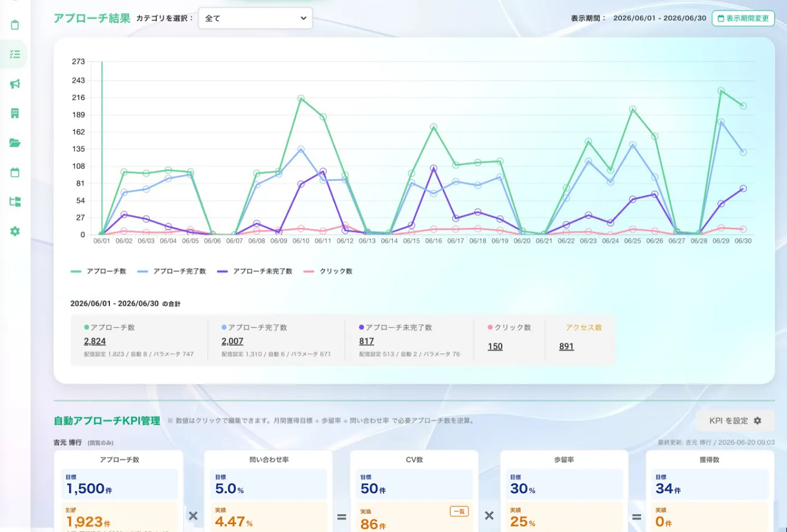Click calendar icon in 表示期間変更 button
Screen dimensions: 787x532
720,19
